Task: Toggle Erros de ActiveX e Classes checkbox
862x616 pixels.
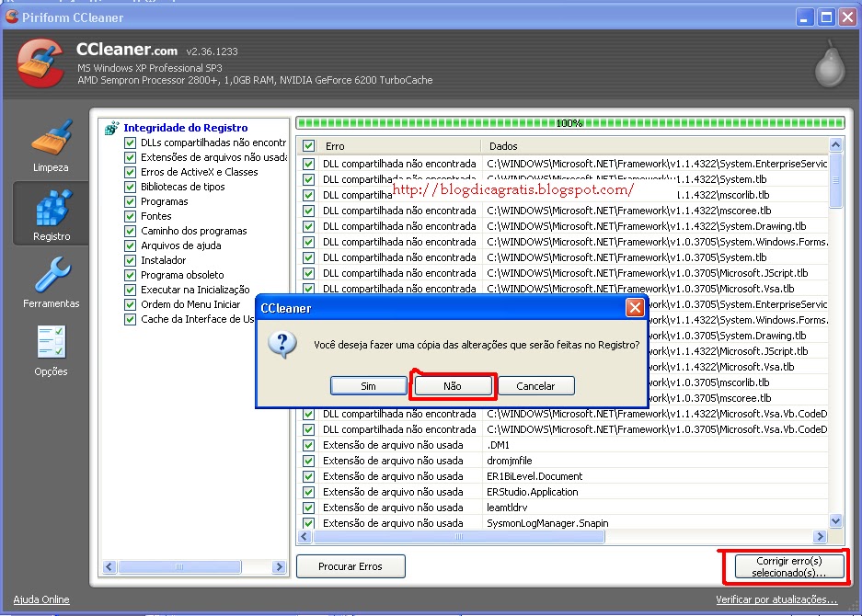Action: 131,172
